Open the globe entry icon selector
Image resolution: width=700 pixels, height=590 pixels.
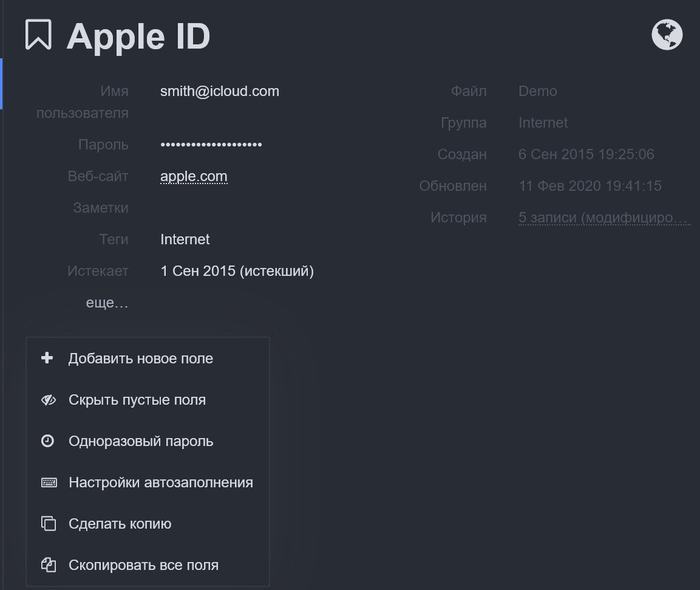[667, 35]
